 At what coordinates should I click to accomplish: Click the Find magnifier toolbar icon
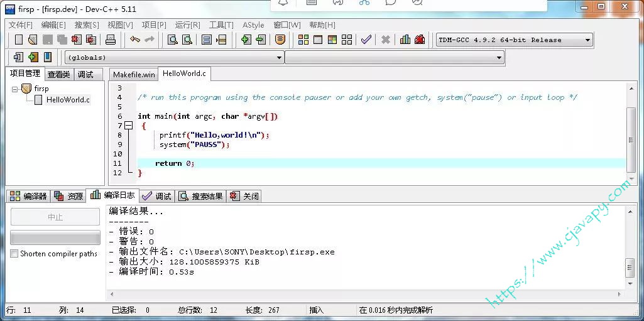[x=172, y=40]
